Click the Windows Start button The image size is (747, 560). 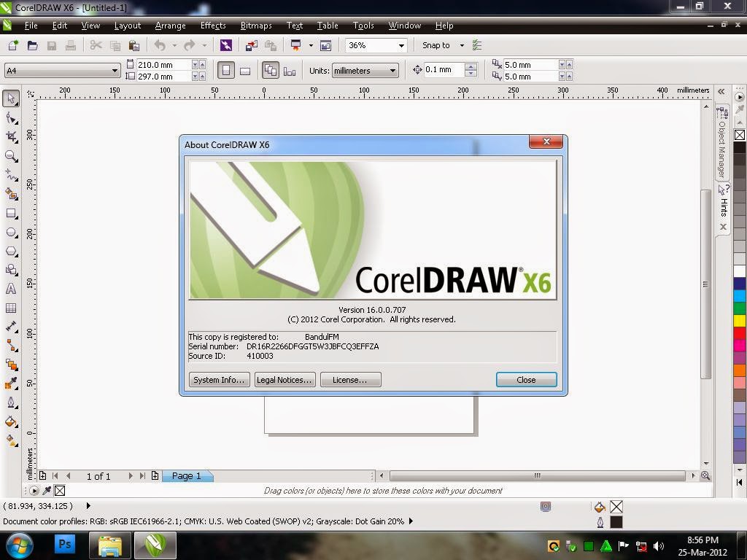click(19, 545)
